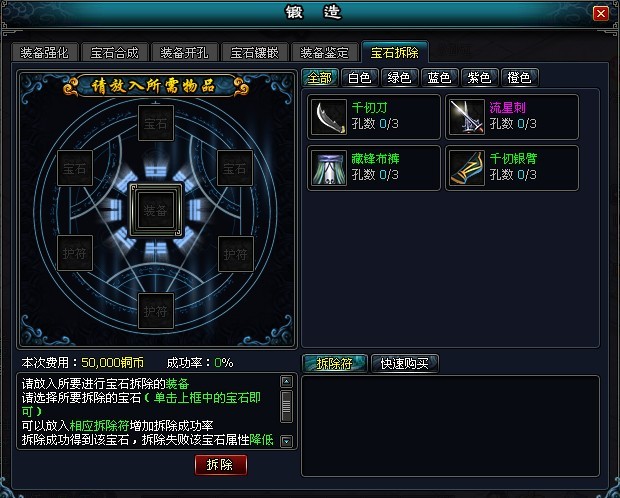Select the 千切刀 blade item icon

click(329, 117)
